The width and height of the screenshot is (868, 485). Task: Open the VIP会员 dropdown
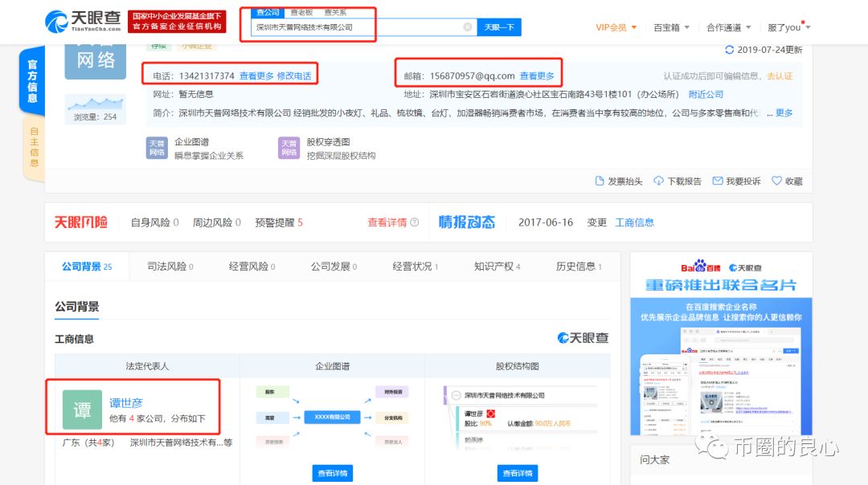click(616, 27)
